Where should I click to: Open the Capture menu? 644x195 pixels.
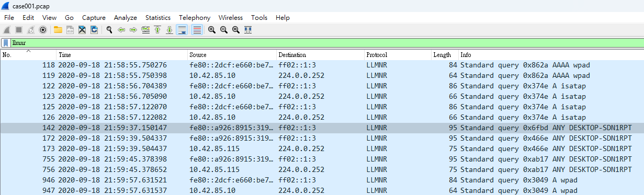94,18
